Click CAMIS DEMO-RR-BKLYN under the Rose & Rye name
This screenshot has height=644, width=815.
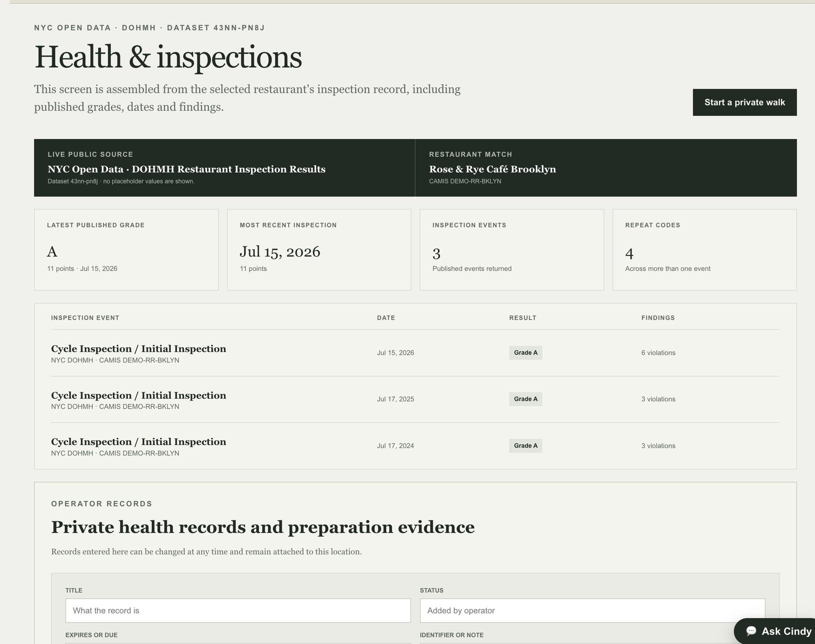(x=465, y=181)
